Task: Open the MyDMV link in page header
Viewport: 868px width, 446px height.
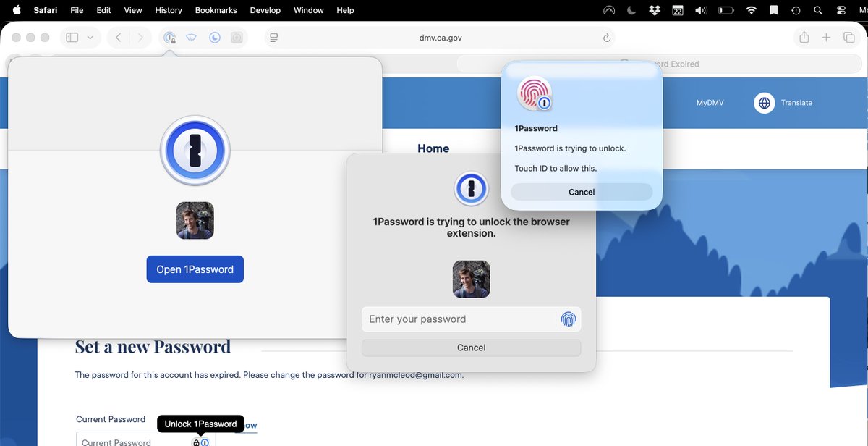Action: pos(710,103)
